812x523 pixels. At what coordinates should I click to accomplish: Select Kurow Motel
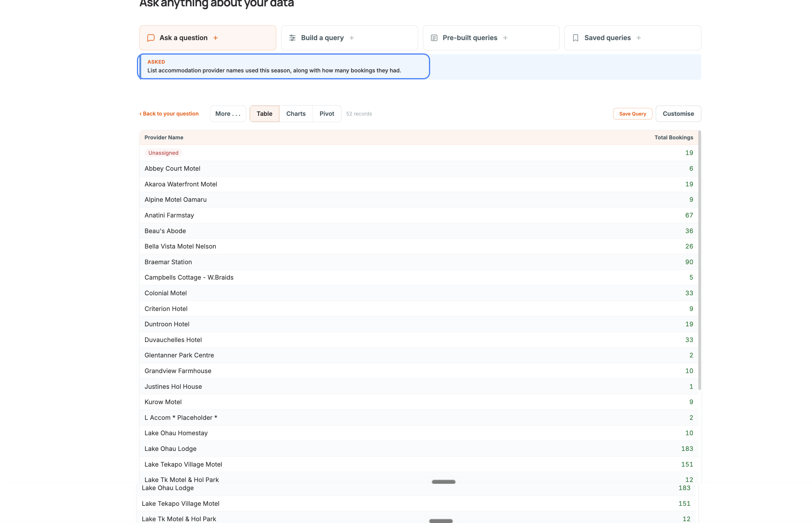coord(418,402)
